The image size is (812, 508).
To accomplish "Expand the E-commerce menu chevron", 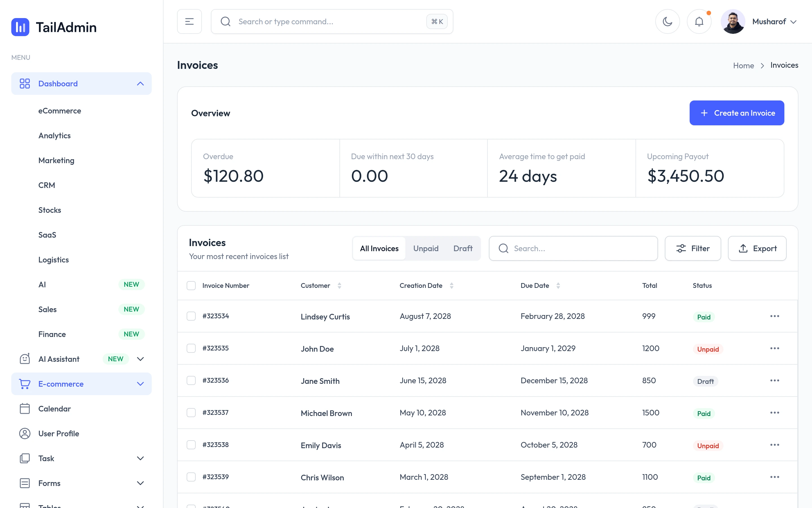I will point(140,384).
